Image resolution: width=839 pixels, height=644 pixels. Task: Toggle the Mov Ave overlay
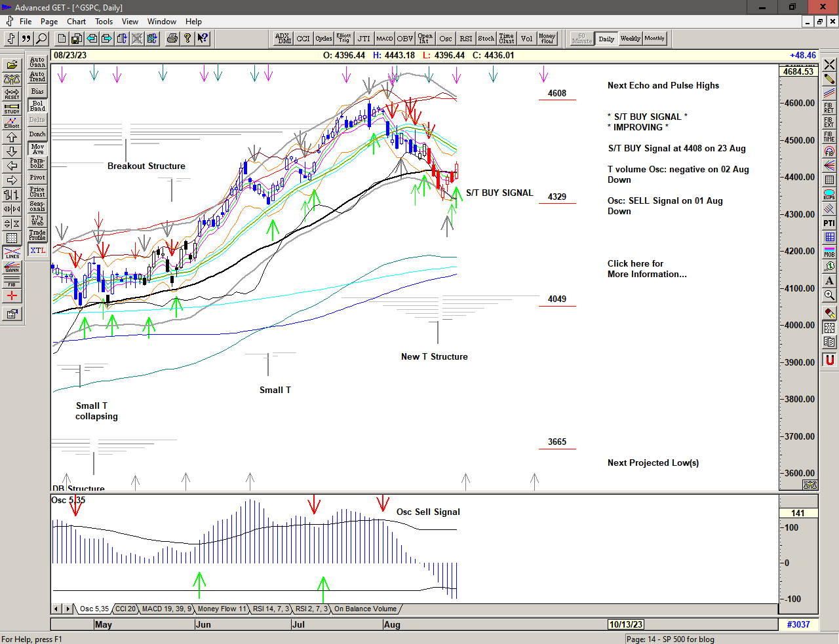(37, 149)
